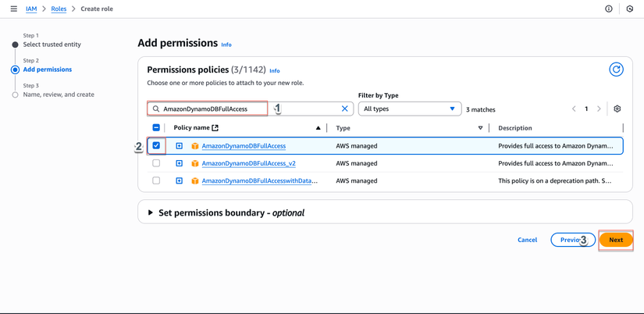Go to the next results page

coord(599,109)
